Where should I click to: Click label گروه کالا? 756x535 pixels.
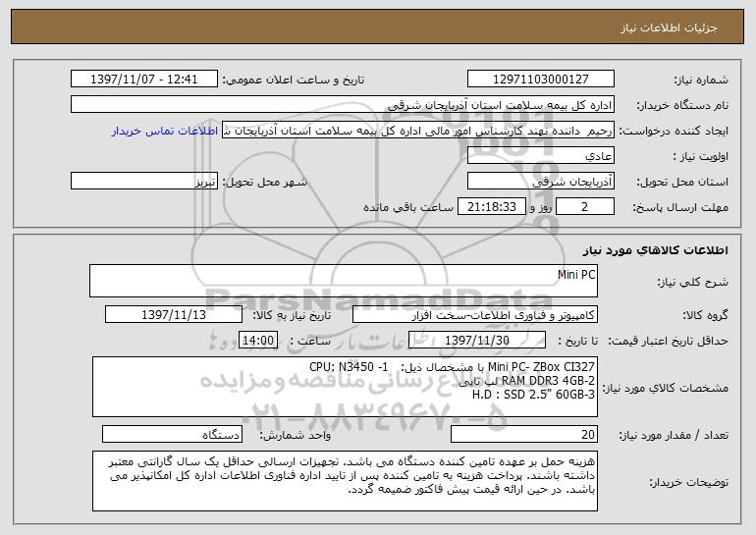[x=705, y=315]
